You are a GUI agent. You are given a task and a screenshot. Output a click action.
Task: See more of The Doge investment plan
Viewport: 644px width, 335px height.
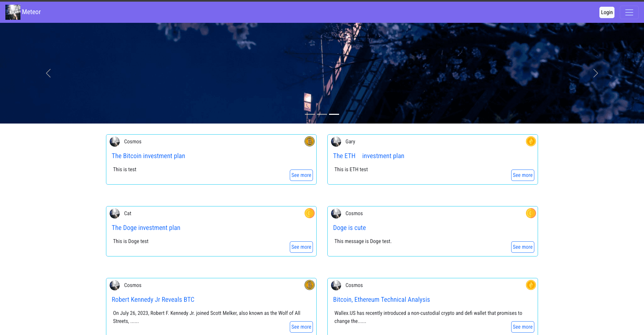coord(301,247)
